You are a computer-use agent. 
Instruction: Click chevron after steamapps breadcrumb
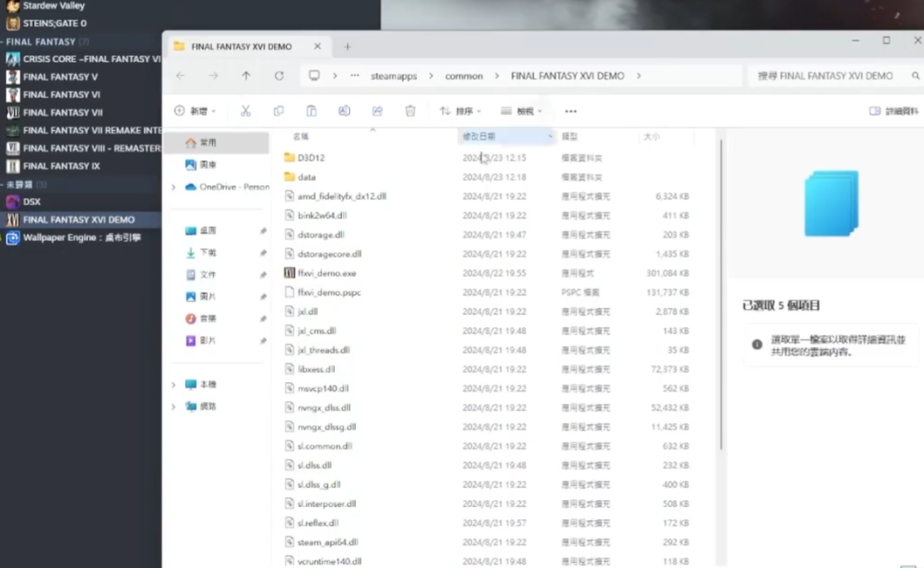[430, 76]
